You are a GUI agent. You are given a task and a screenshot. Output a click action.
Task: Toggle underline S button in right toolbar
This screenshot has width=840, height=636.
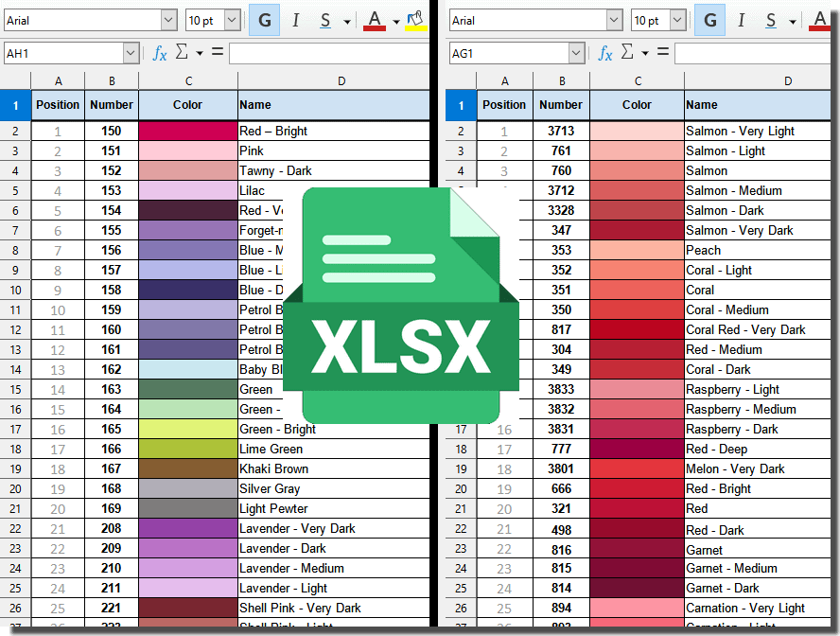[x=771, y=20]
